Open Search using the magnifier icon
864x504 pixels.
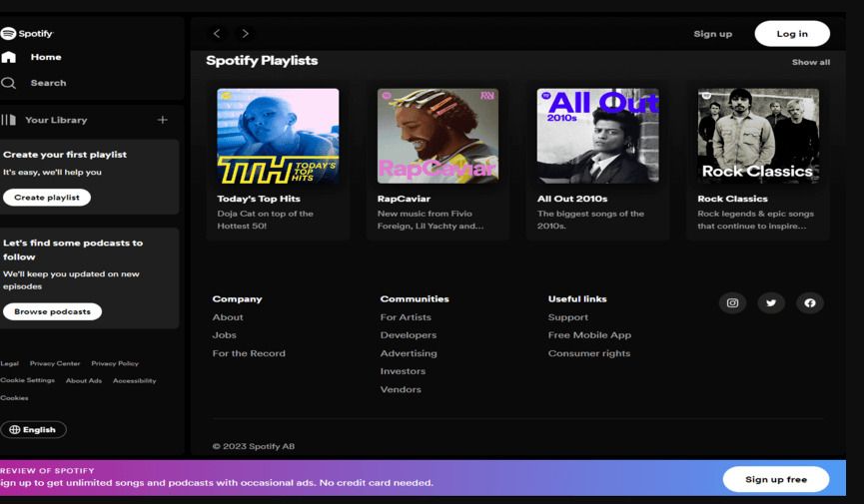click(9, 83)
